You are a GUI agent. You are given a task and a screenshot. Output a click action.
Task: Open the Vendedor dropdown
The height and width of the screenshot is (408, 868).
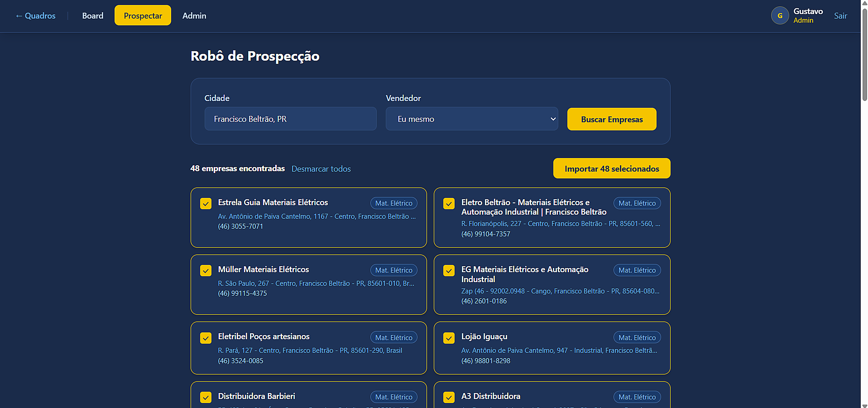coord(472,119)
